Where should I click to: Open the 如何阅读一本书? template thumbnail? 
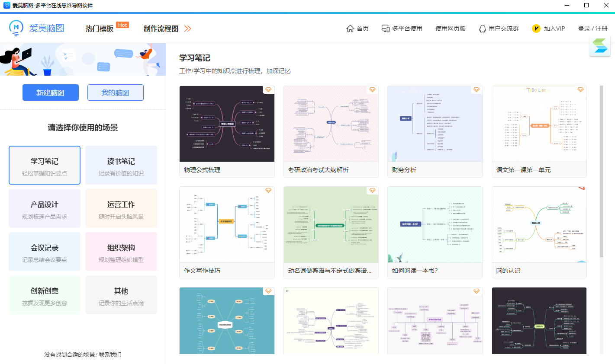click(435, 224)
